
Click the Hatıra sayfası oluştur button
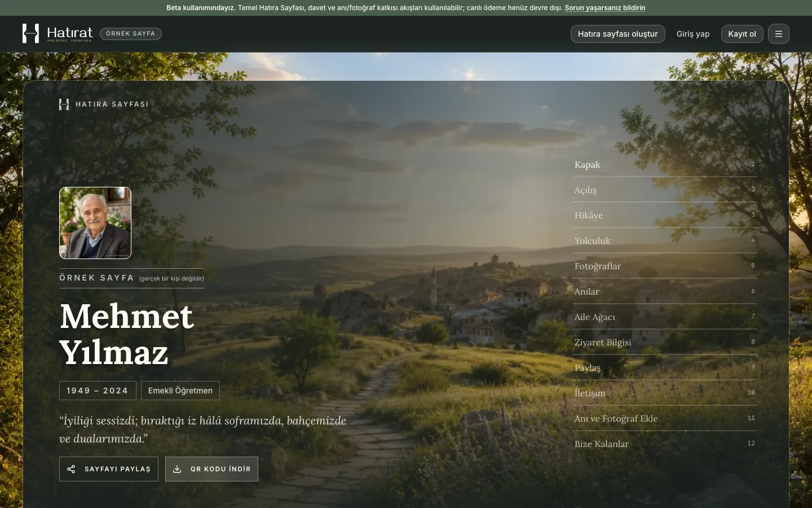pos(617,34)
